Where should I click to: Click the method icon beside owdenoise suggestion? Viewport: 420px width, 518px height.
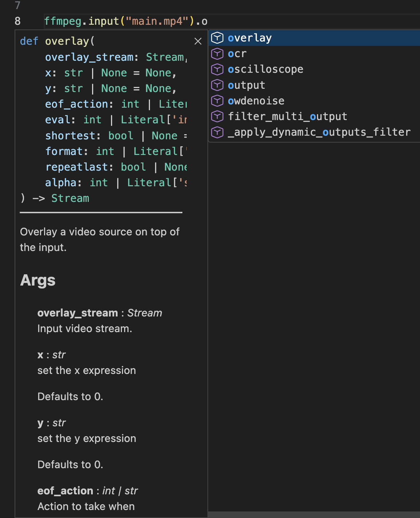tap(217, 101)
